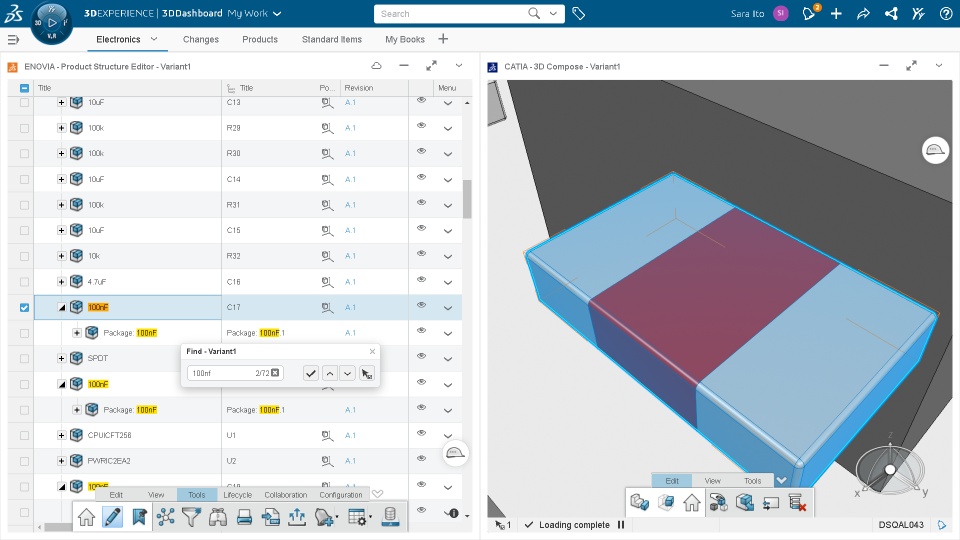Click the replace component icon in CATIA toolbar
The image size is (960, 540).
[x=744, y=503]
